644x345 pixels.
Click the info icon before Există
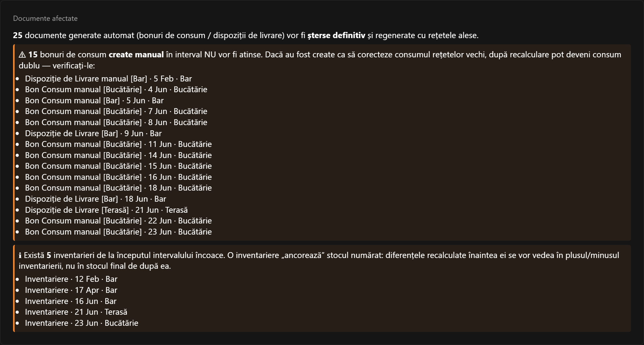tap(20, 255)
